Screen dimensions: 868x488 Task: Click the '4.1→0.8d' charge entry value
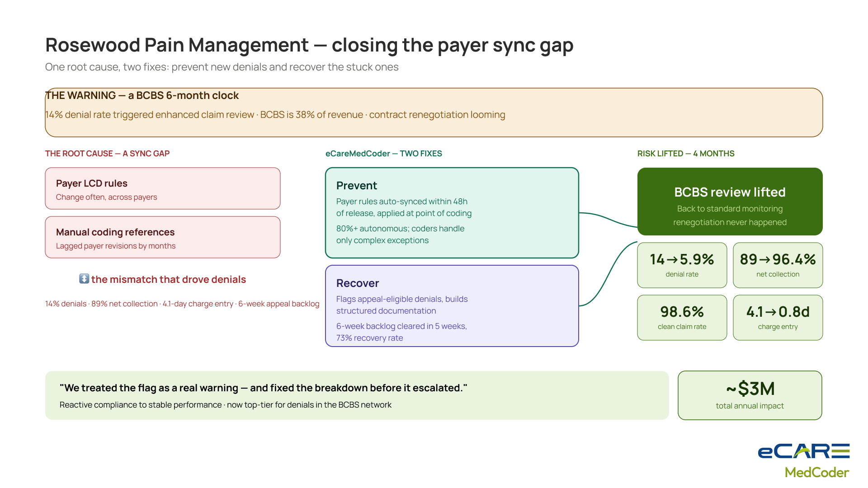tap(778, 312)
